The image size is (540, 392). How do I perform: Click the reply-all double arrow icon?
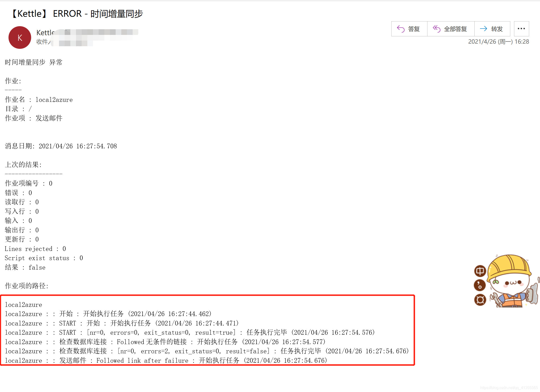point(437,29)
